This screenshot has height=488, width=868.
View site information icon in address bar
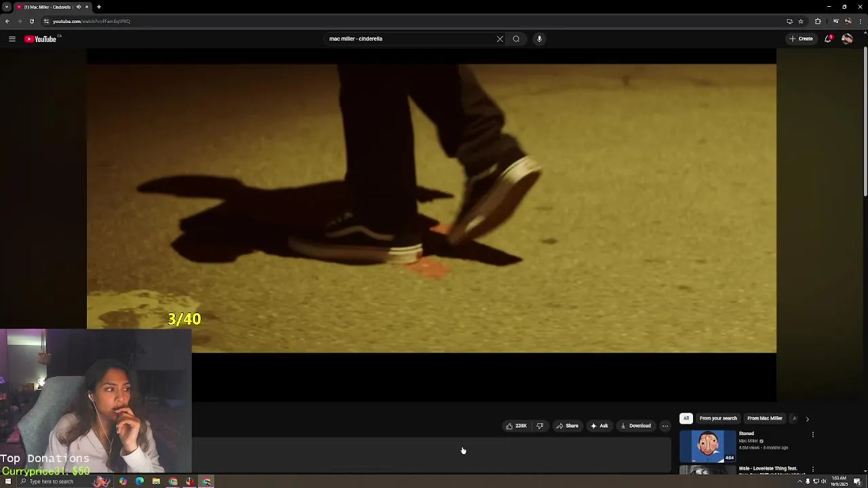(46, 21)
